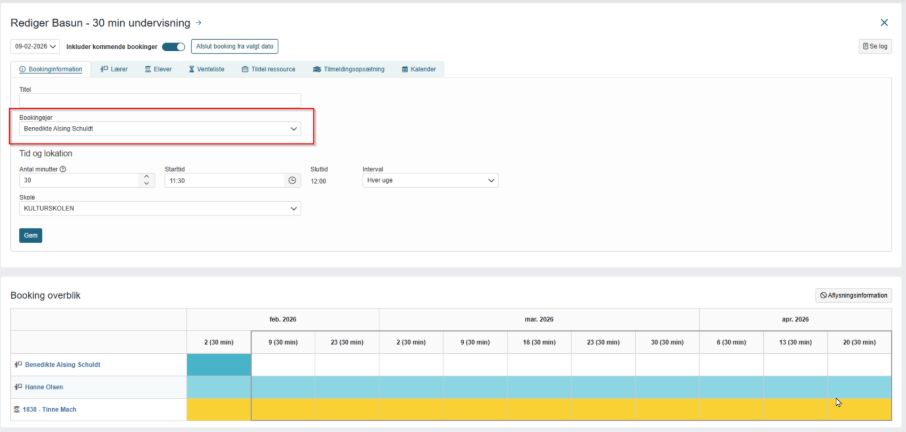Decrease Antal minutter with down stepper

click(x=147, y=184)
